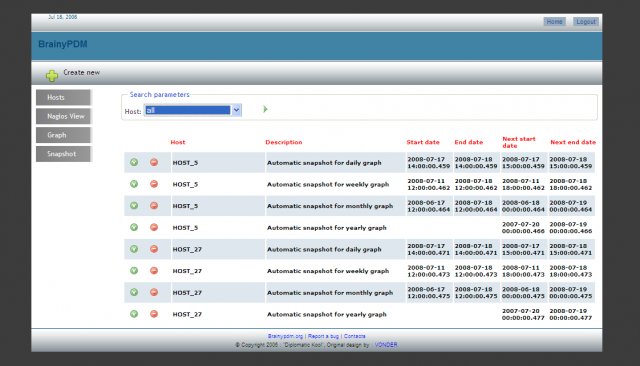
Task: Click the Logout button
Action: pyautogui.click(x=586, y=22)
